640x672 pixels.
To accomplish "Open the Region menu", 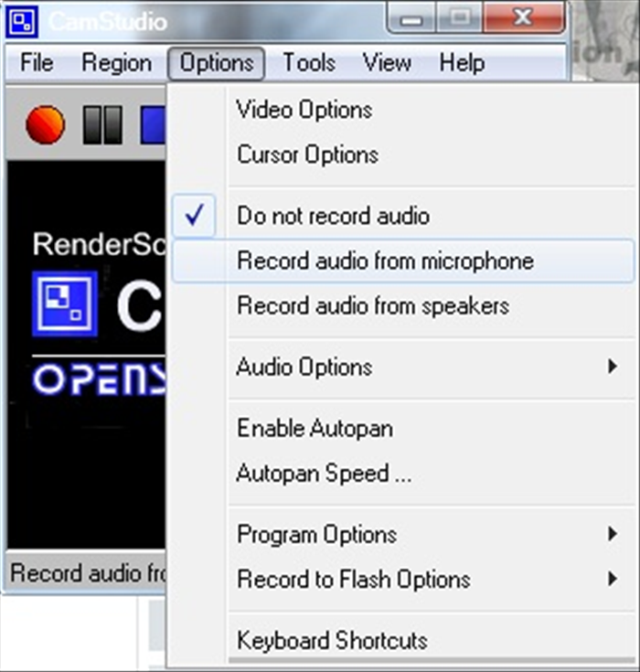I will tap(117, 63).
